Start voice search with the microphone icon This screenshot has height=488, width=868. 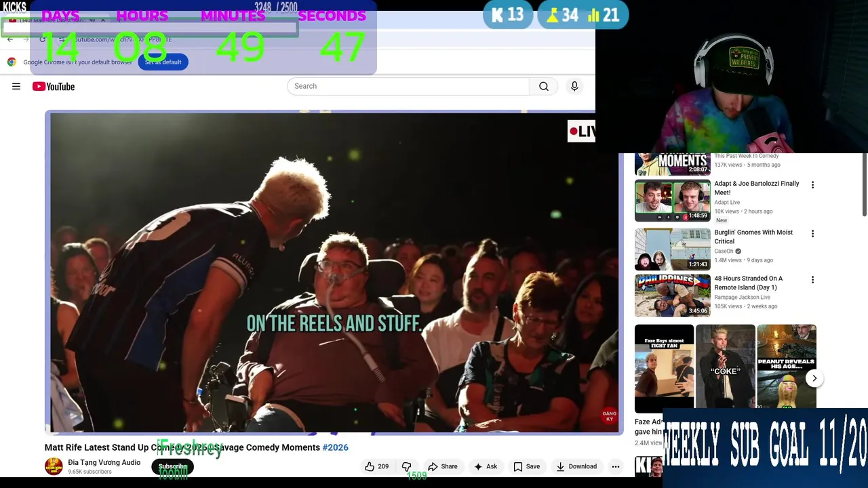(574, 86)
